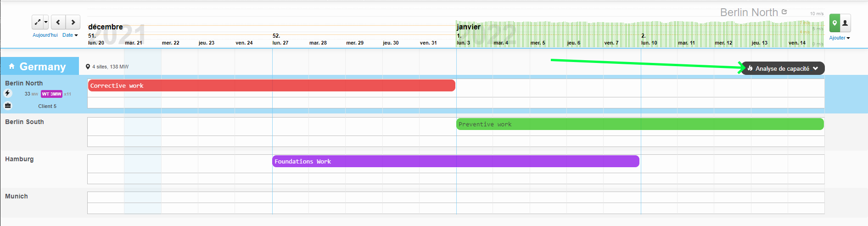
Task: Go to previous period with left chevron
Action: pyautogui.click(x=58, y=22)
